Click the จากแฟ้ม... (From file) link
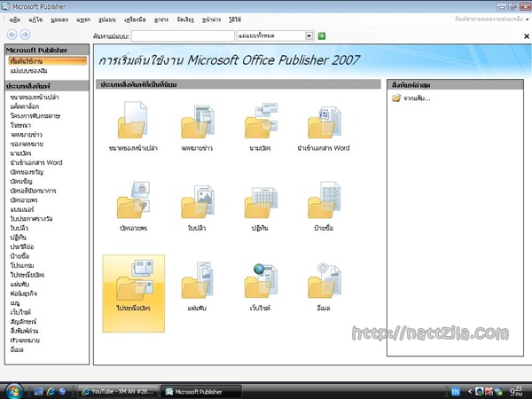Screen dimensions: 532x399 point(417,98)
